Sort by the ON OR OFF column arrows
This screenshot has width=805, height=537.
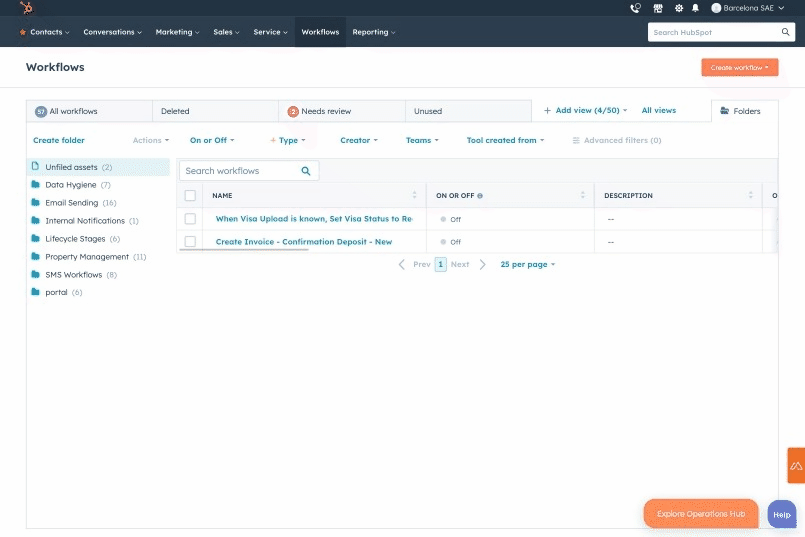pyautogui.click(x=583, y=195)
